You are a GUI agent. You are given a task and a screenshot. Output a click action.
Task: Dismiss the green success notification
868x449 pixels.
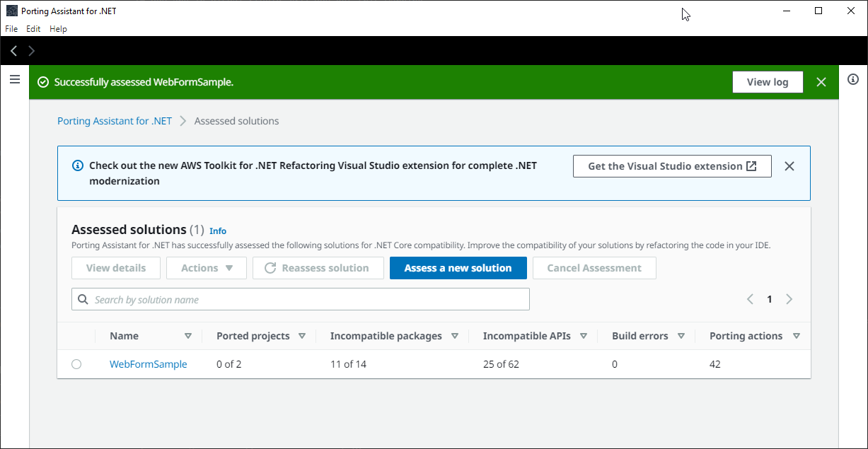pos(821,82)
